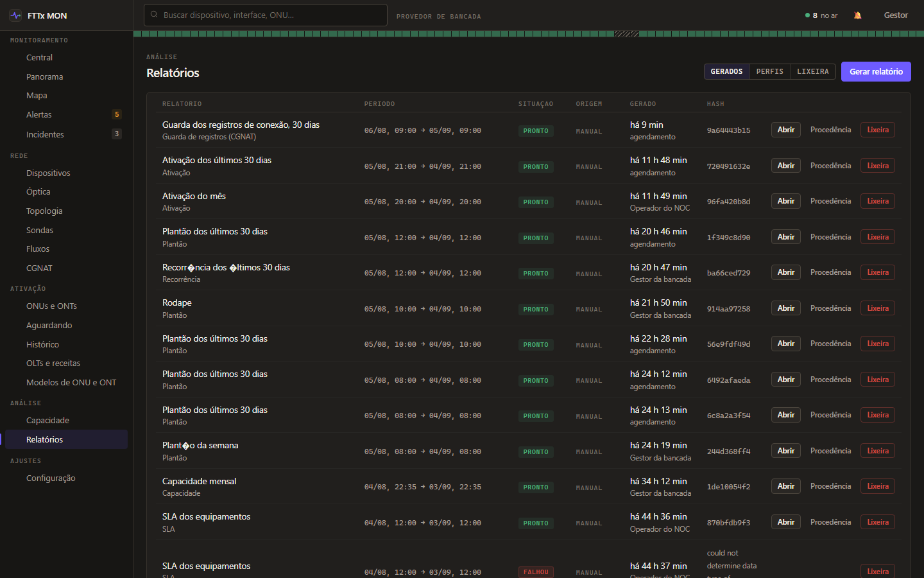Click the 'Capacidade mensal' report title

199,481
